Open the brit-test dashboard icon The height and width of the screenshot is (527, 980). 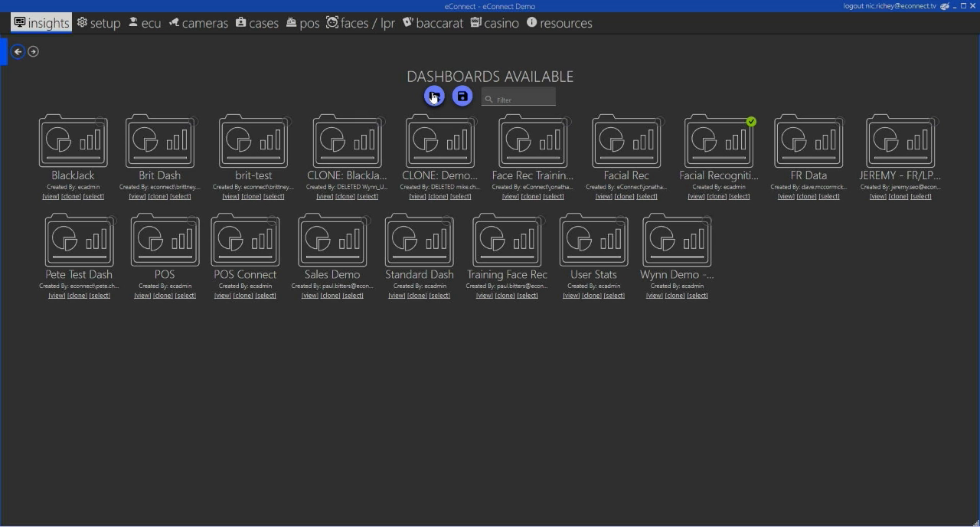[x=253, y=141]
